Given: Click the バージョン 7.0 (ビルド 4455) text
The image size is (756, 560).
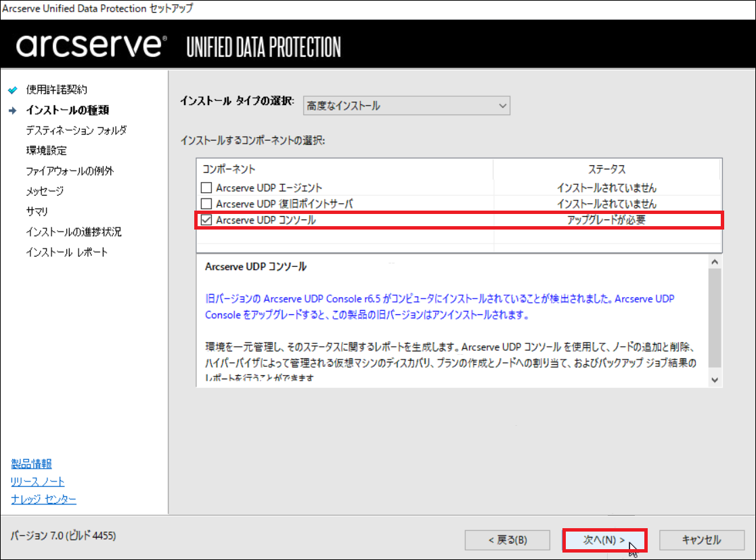Looking at the screenshot, I should tap(63, 536).
